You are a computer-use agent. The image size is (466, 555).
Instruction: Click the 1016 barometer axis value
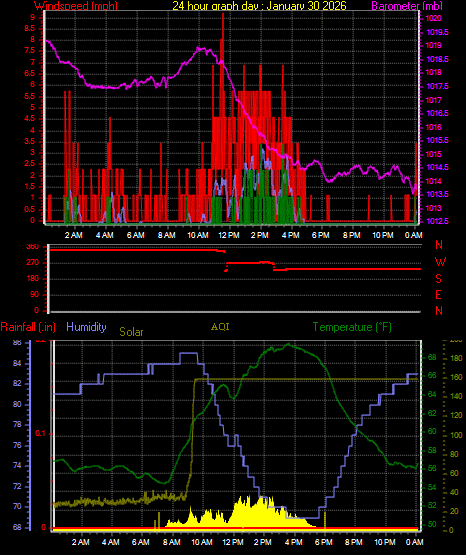[x=433, y=127]
